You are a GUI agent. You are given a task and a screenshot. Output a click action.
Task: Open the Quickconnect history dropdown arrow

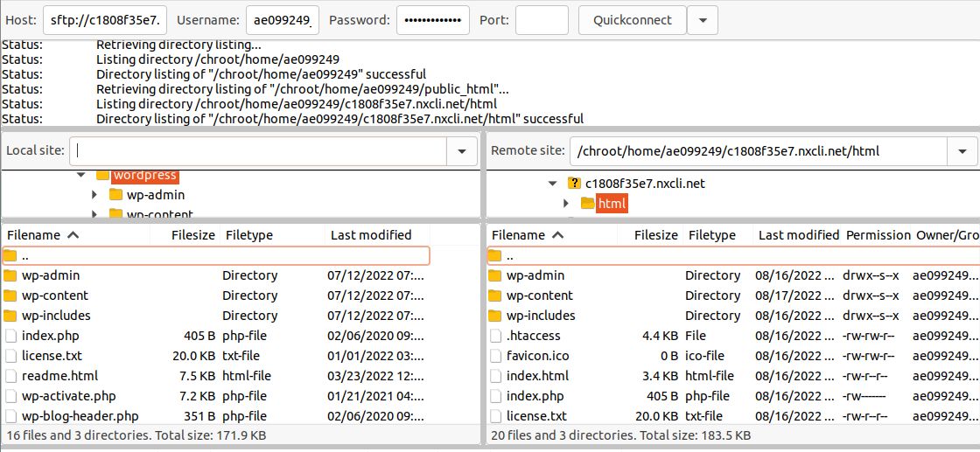[x=703, y=20]
